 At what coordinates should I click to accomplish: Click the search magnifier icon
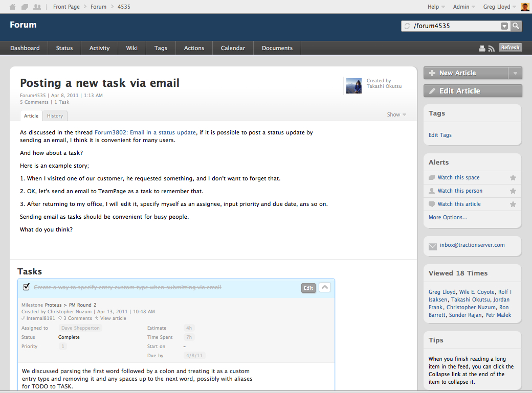point(516,26)
